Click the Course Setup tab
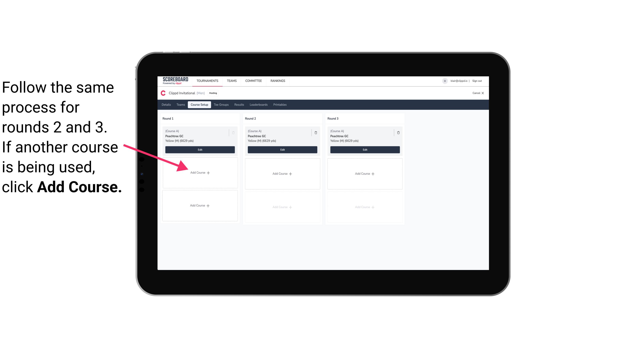The image size is (644, 346). (199, 105)
